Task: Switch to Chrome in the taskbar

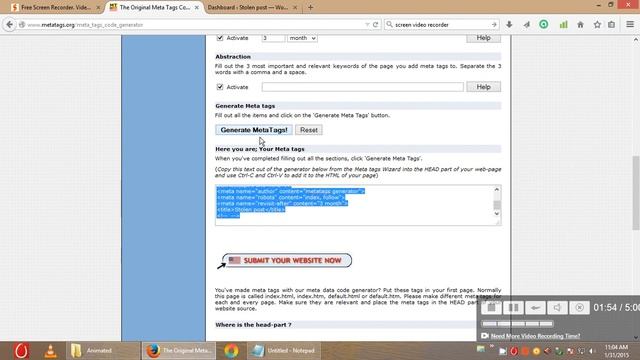Action: pos(231,351)
